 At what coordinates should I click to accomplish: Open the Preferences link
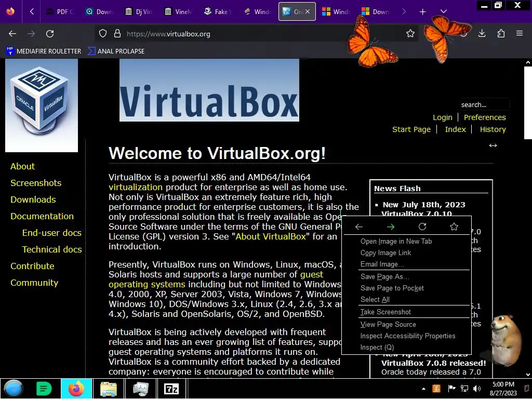point(485,117)
